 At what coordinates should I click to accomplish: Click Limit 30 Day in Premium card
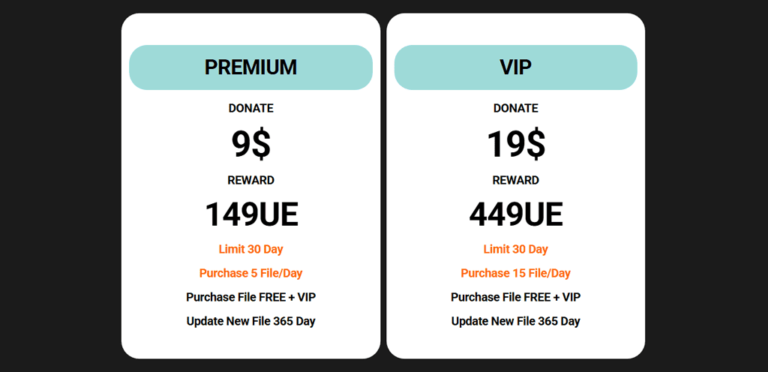click(x=251, y=249)
